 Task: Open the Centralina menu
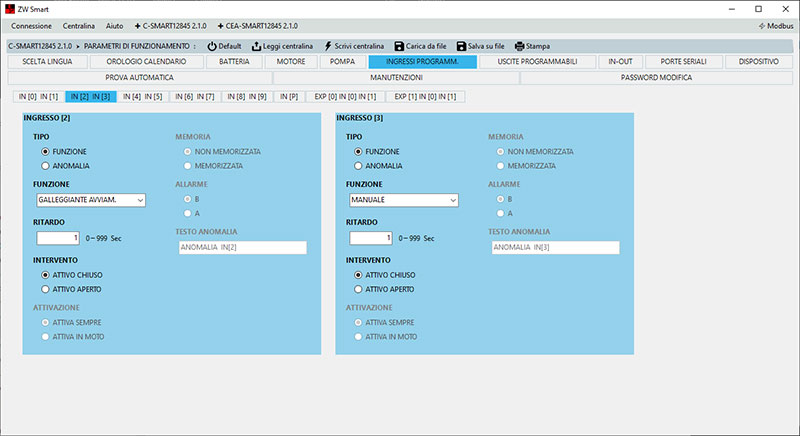[78, 24]
